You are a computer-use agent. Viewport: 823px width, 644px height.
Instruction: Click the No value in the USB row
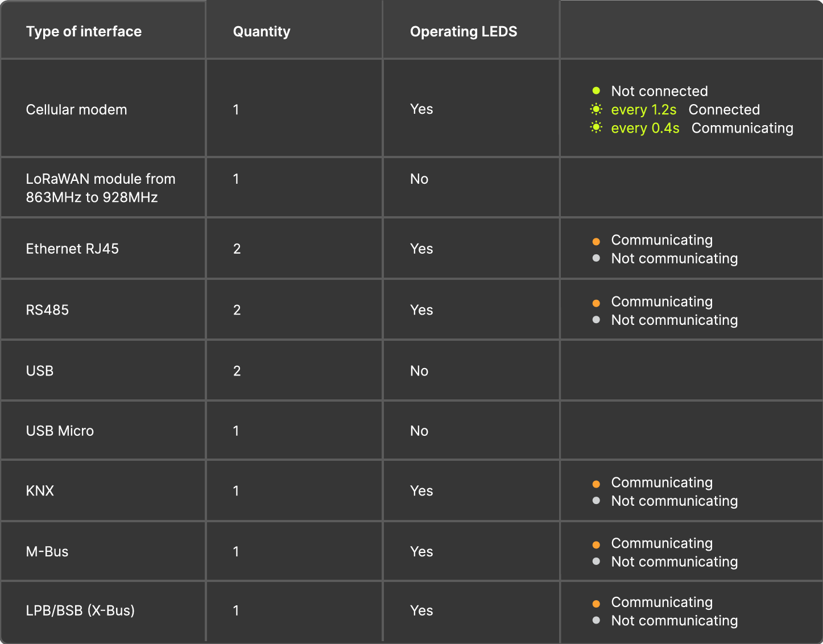419,371
